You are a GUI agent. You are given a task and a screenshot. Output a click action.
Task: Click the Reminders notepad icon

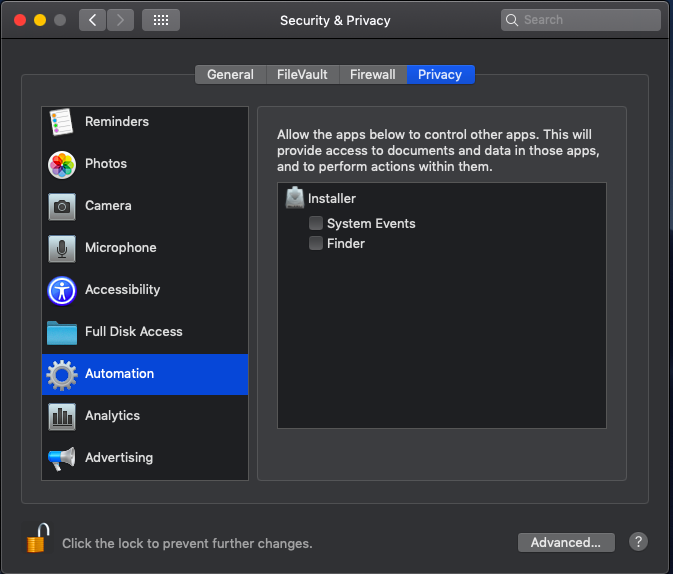tap(61, 122)
